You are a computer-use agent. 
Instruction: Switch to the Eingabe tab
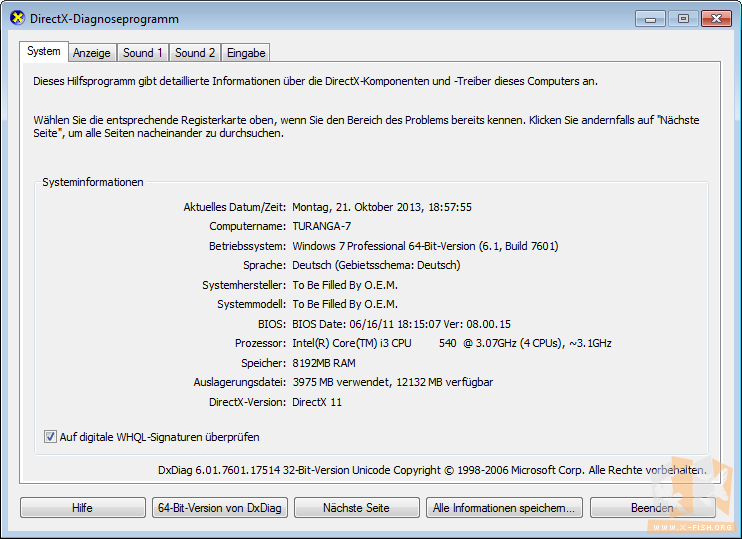click(x=246, y=53)
